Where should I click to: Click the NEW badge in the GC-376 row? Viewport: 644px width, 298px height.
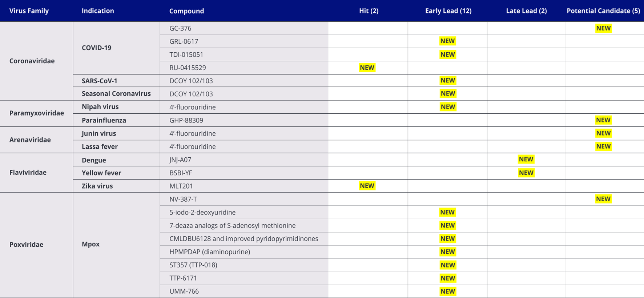(x=603, y=28)
